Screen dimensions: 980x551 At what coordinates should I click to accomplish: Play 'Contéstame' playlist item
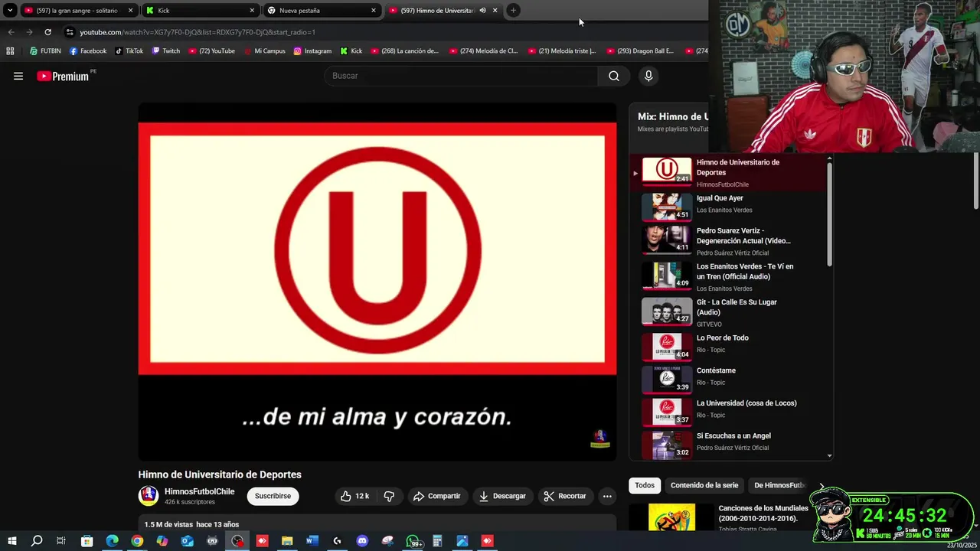click(x=727, y=379)
